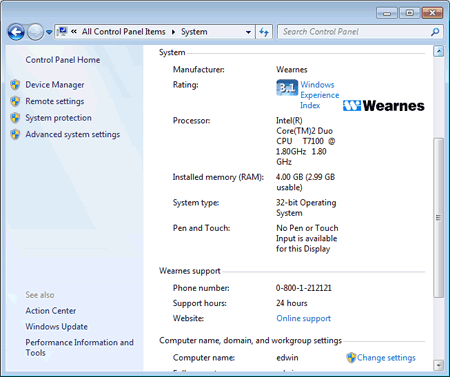This screenshot has width=450, height=377.
Task: Click the Support hours value 24 hours
Action: [292, 303]
